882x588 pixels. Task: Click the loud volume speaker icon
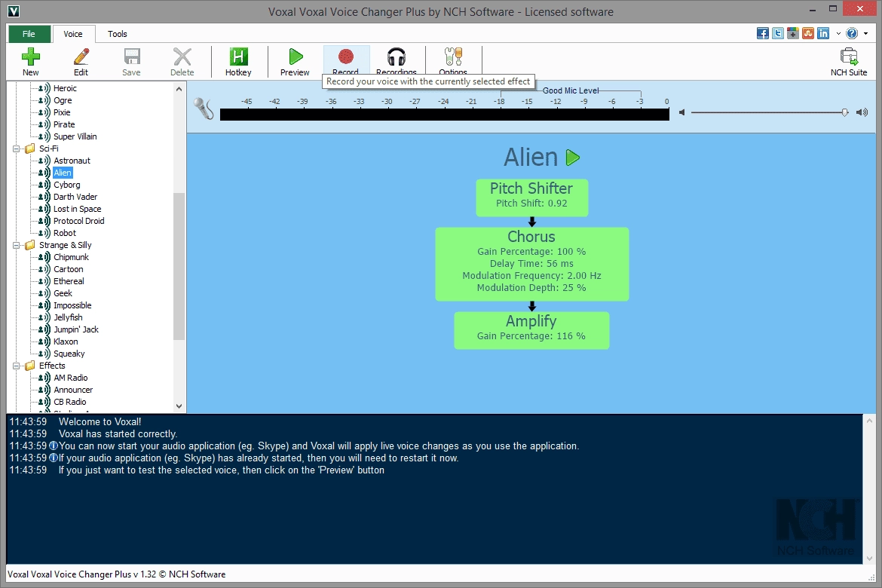[862, 112]
